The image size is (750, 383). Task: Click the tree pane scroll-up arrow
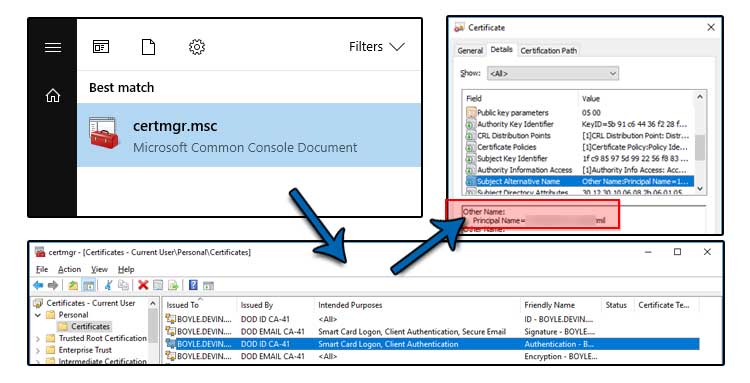click(x=153, y=303)
